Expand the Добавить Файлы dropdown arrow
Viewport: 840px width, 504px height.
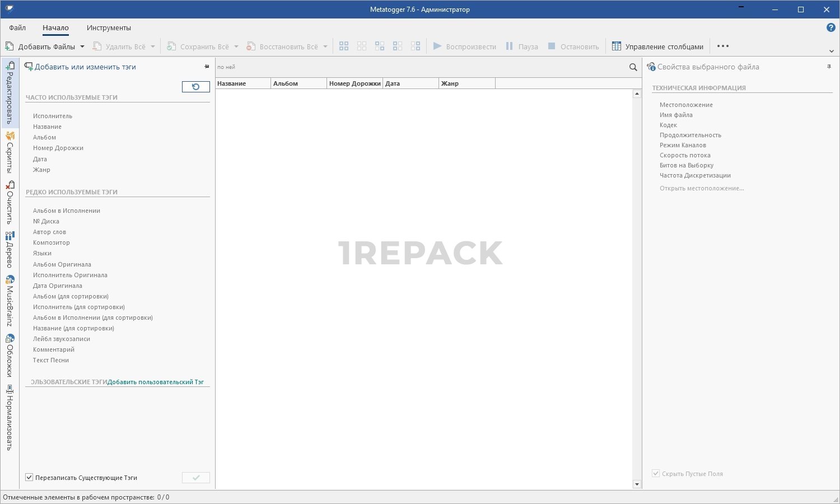point(82,46)
